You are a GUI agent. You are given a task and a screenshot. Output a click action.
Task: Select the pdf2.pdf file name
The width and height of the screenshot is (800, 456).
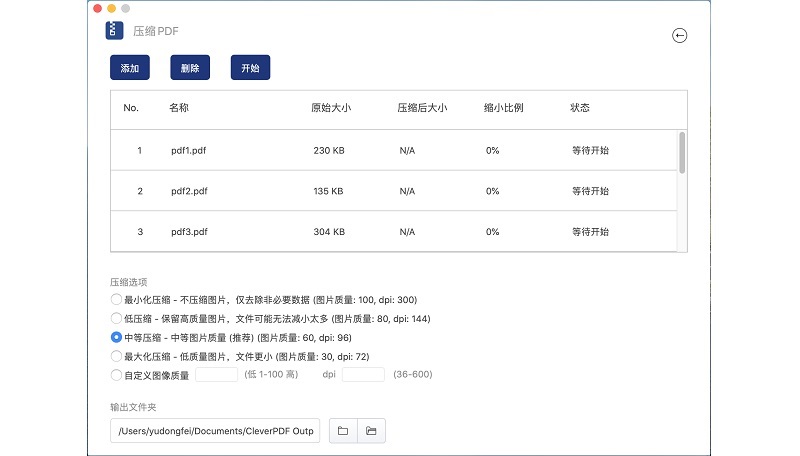pos(189,191)
